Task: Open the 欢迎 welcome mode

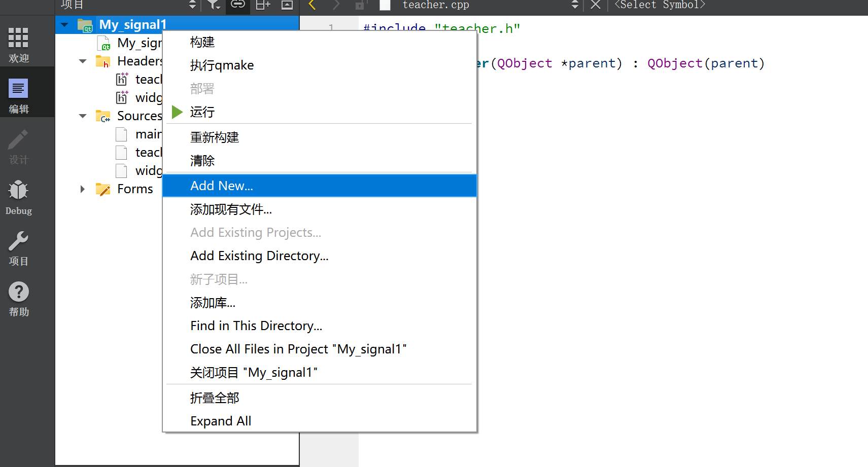Action: click(19, 45)
